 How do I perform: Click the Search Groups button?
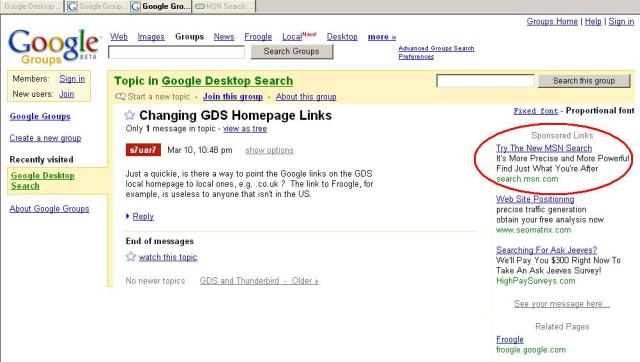click(x=291, y=51)
